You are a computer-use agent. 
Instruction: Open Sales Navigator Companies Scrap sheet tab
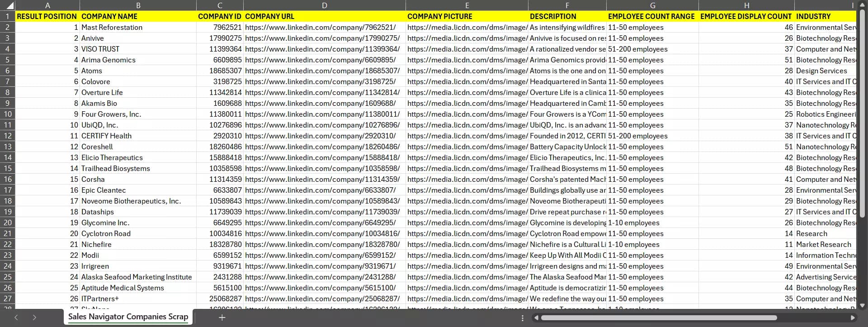[x=128, y=317]
